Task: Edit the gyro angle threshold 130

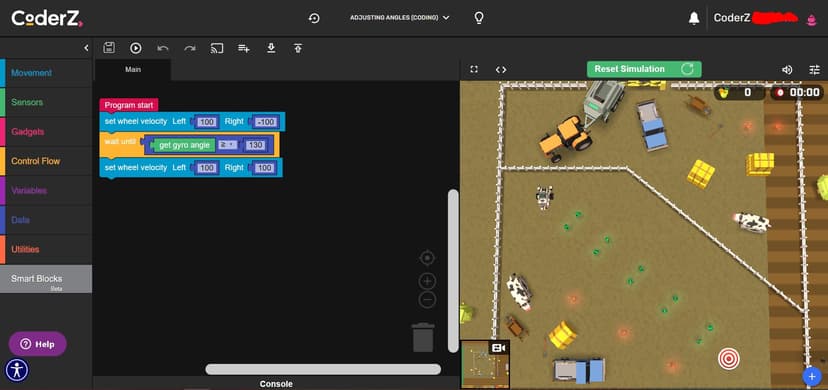Action: coord(255,145)
